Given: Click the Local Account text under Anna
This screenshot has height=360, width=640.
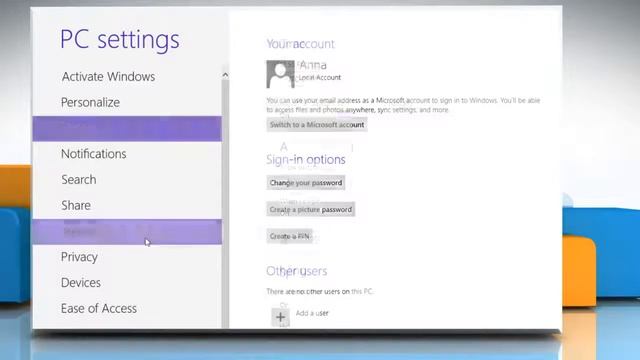Looking at the screenshot, I should coord(320,77).
